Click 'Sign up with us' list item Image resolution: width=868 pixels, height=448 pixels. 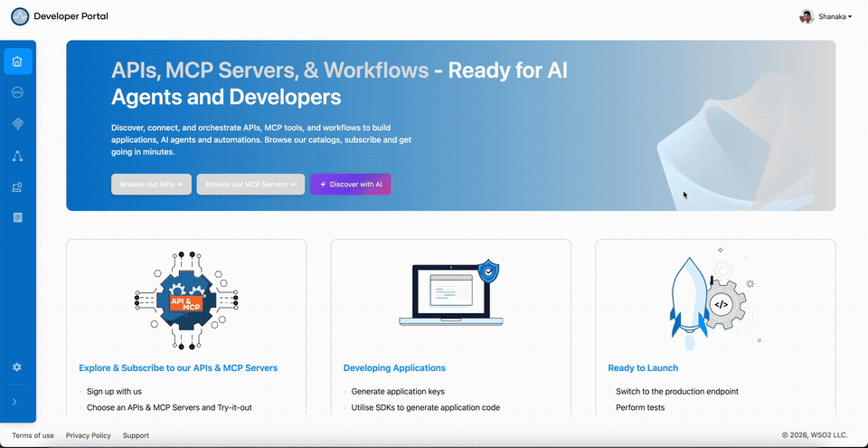(115, 392)
